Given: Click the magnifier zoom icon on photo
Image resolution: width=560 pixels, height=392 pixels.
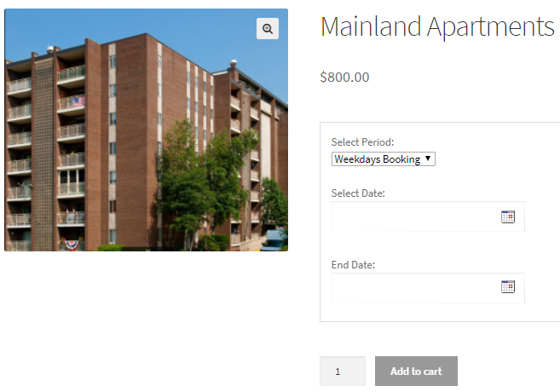Looking at the screenshot, I should click(268, 29).
